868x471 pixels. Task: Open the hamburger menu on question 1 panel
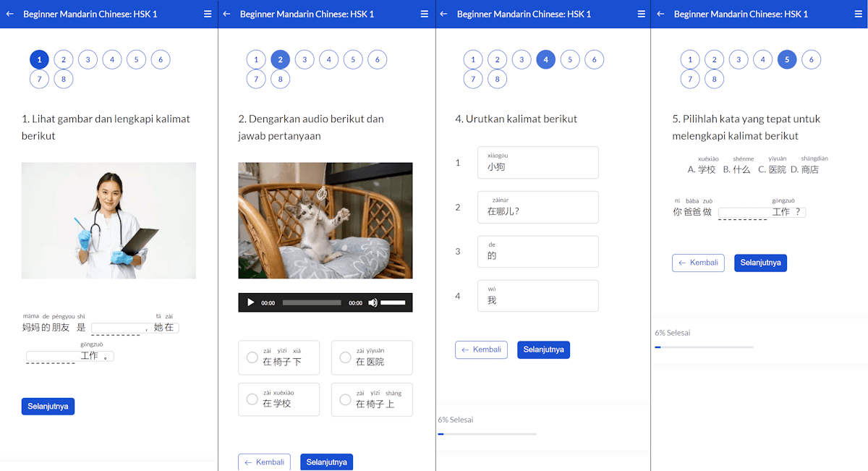click(208, 14)
